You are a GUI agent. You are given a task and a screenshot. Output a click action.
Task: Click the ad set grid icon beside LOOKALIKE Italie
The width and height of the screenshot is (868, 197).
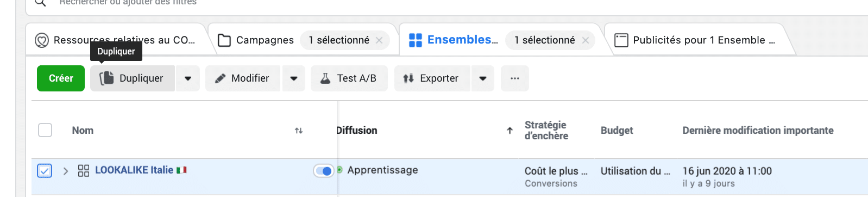coord(84,171)
